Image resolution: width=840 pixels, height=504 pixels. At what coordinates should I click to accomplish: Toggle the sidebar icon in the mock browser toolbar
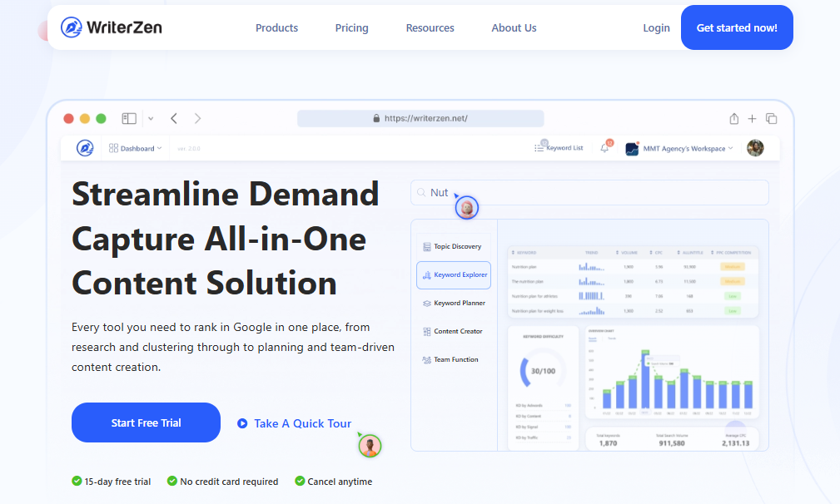click(x=129, y=118)
